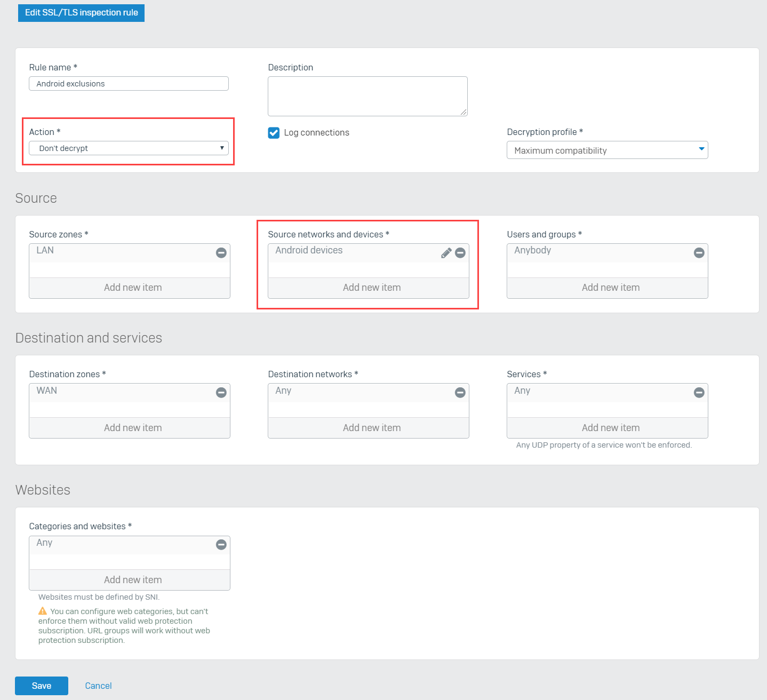
Task: Save the SSL/TLS inspection rule
Action: 42,686
